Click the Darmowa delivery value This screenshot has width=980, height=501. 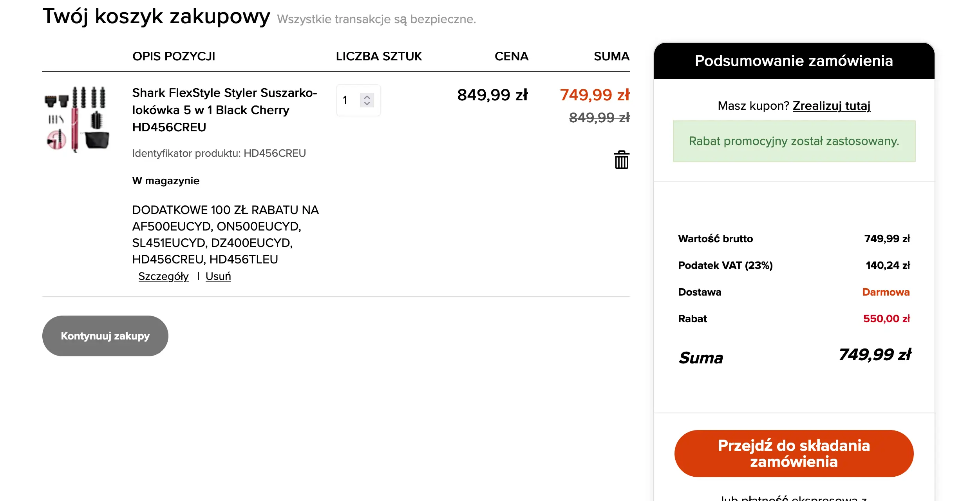coord(886,292)
